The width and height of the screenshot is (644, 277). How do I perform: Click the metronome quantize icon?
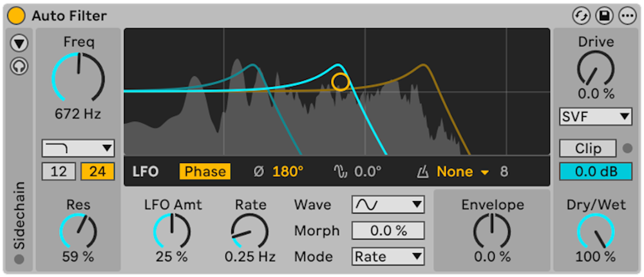[422, 172]
